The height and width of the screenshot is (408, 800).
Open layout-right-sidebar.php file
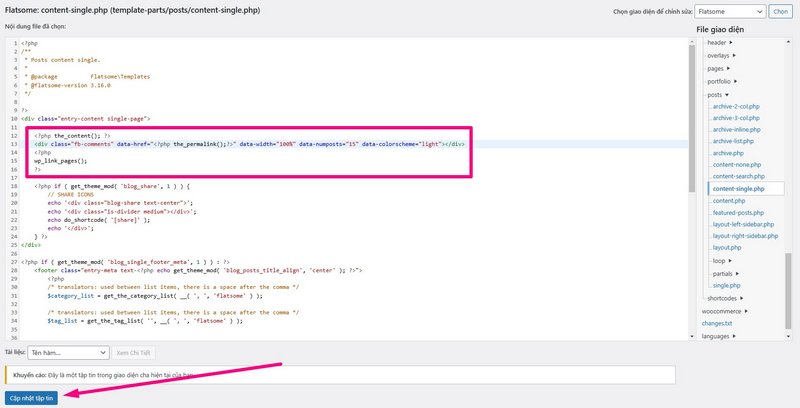coord(745,236)
